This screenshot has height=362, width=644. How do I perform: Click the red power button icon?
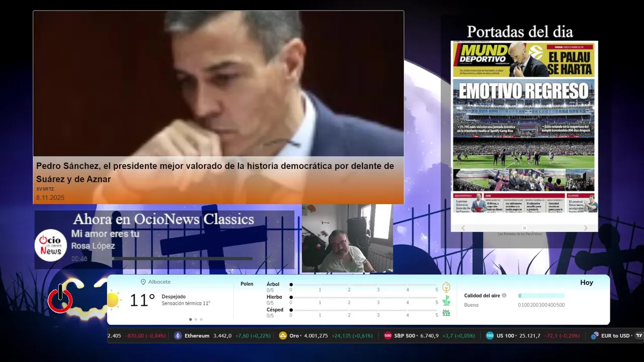click(60, 299)
